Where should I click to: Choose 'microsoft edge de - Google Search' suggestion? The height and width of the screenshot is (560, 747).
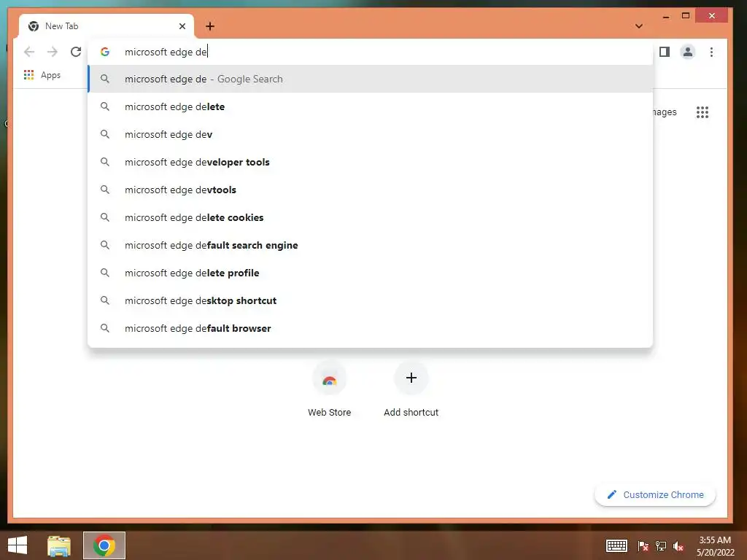click(371, 79)
